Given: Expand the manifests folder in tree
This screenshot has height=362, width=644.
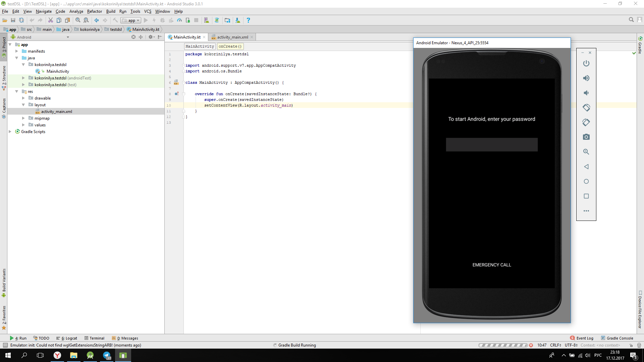Looking at the screenshot, I should click(x=17, y=51).
